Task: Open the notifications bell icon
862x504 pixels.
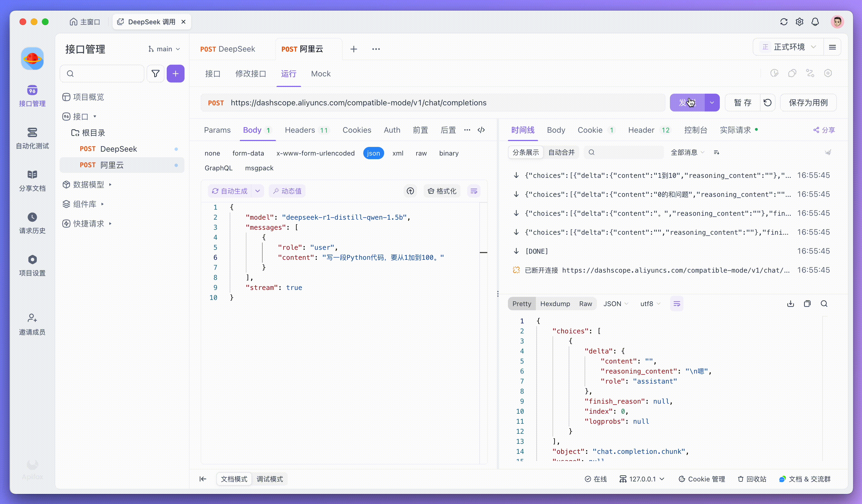Action: [815, 22]
